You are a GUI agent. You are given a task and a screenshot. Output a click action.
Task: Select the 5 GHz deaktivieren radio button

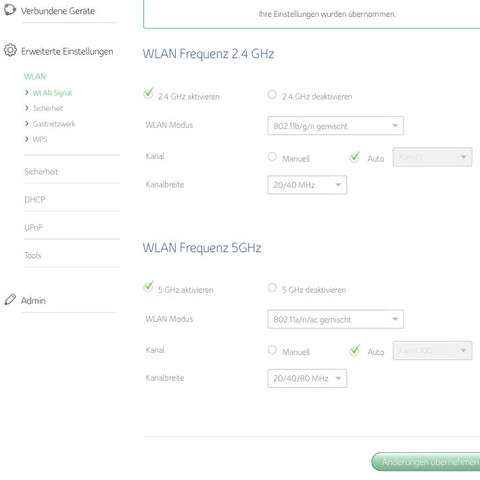[x=272, y=287]
